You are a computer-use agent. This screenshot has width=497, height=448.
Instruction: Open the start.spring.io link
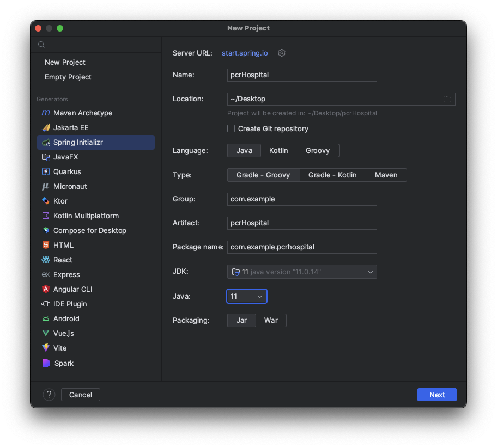tap(245, 53)
